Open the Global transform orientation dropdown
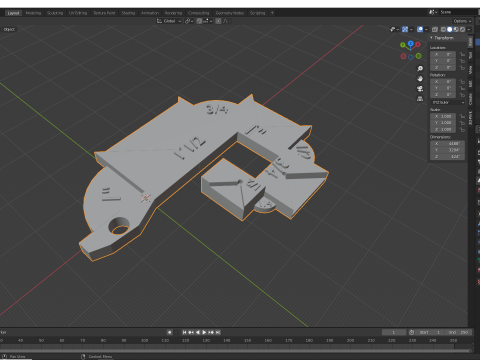The width and height of the screenshot is (480, 360). 169,21
